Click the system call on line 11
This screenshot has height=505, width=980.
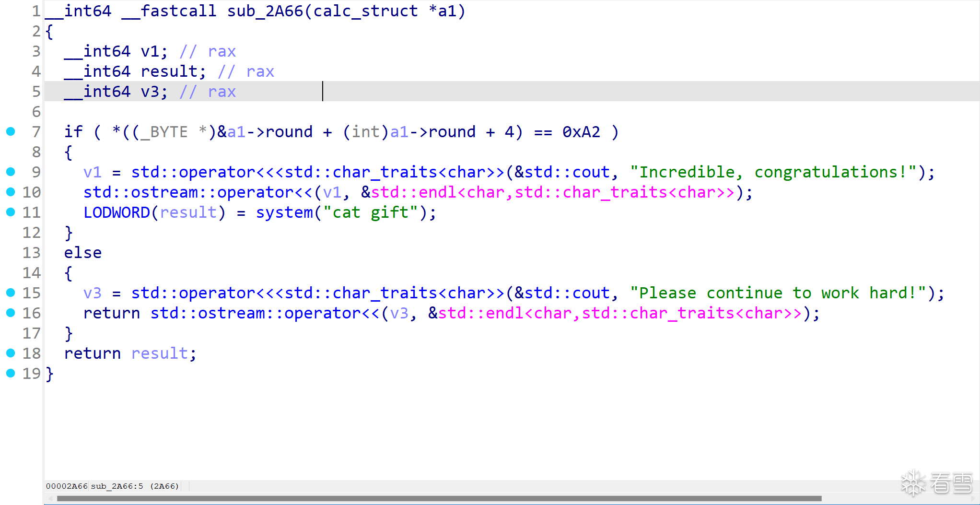(284, 212)
